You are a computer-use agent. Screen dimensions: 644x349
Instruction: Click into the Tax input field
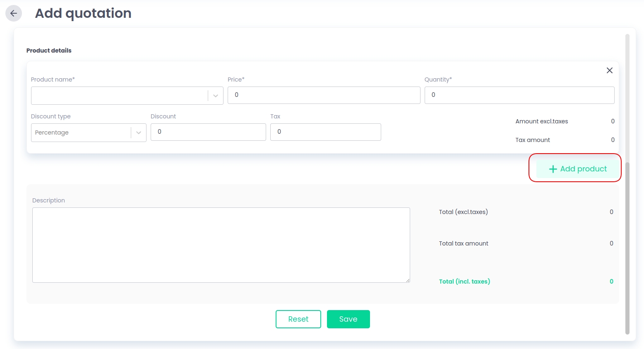pyautogui.click(x=325, y=132)
